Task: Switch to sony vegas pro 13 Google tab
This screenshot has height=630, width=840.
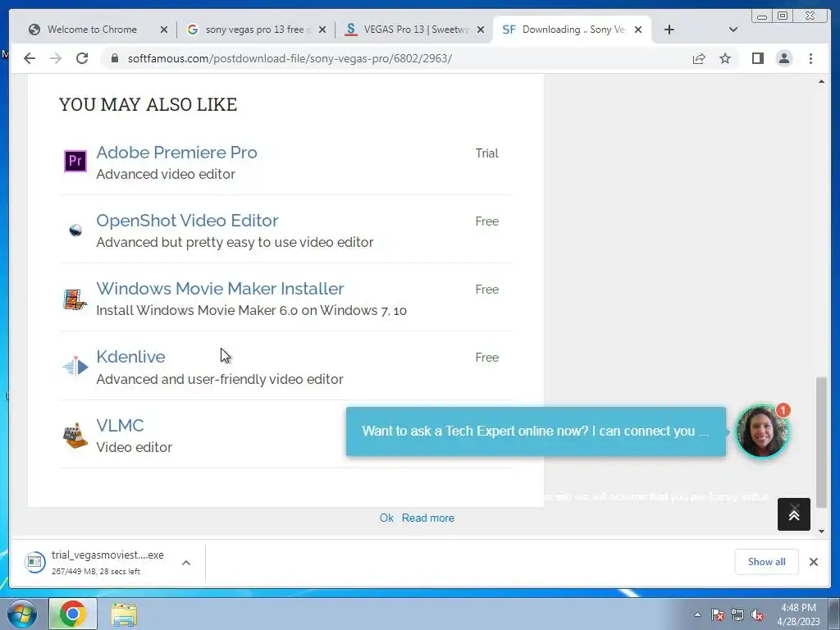Action: 254,30
